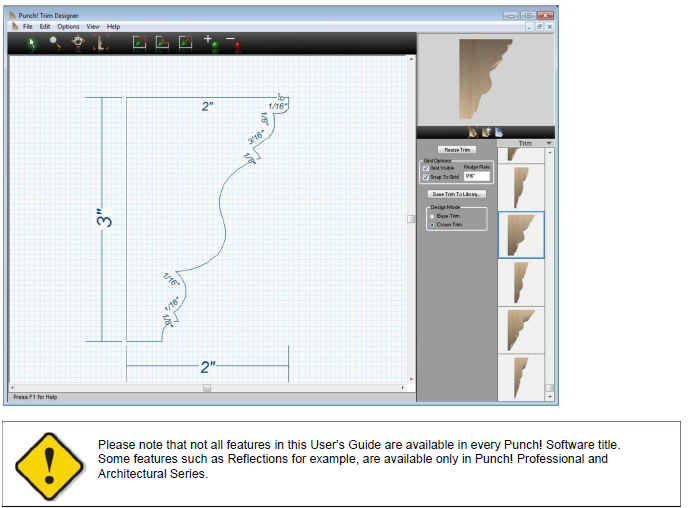Image resolution: width=688 pixels, height=508 pixels.
Task: Open the Help menu
Action: [113, 26]
